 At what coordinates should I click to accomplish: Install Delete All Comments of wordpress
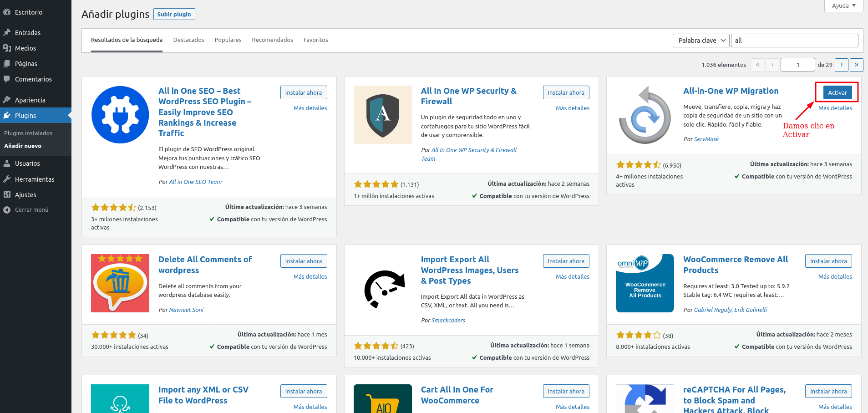point(304,261)
